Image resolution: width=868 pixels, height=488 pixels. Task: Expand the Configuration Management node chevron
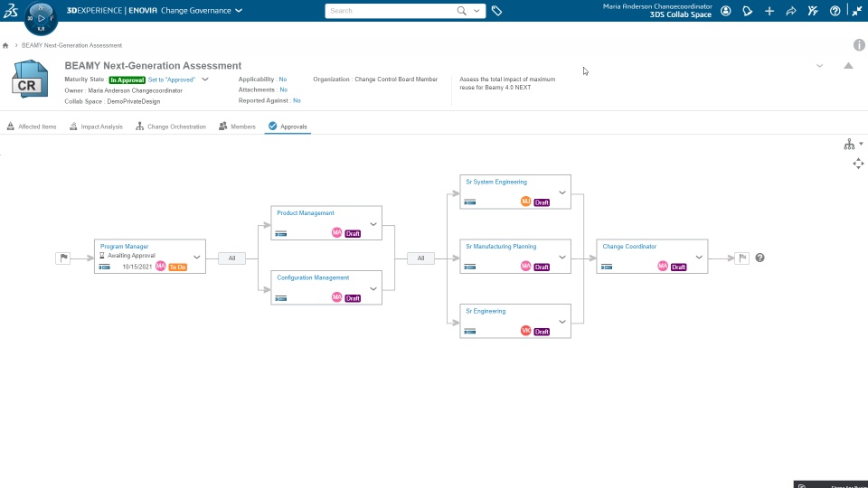[373, 289]
